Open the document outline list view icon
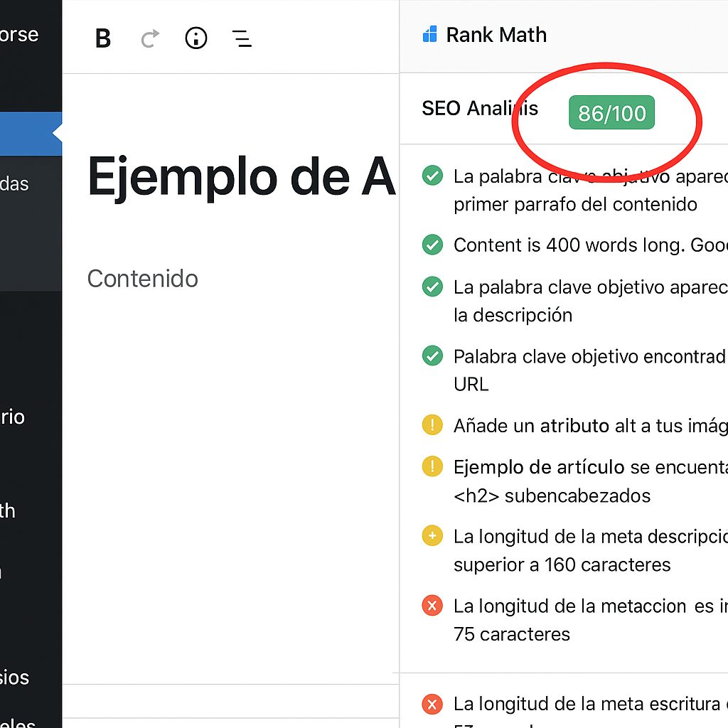Image resolution: width=728 pixels, height=728 pixels. click(x=242, y=39)
